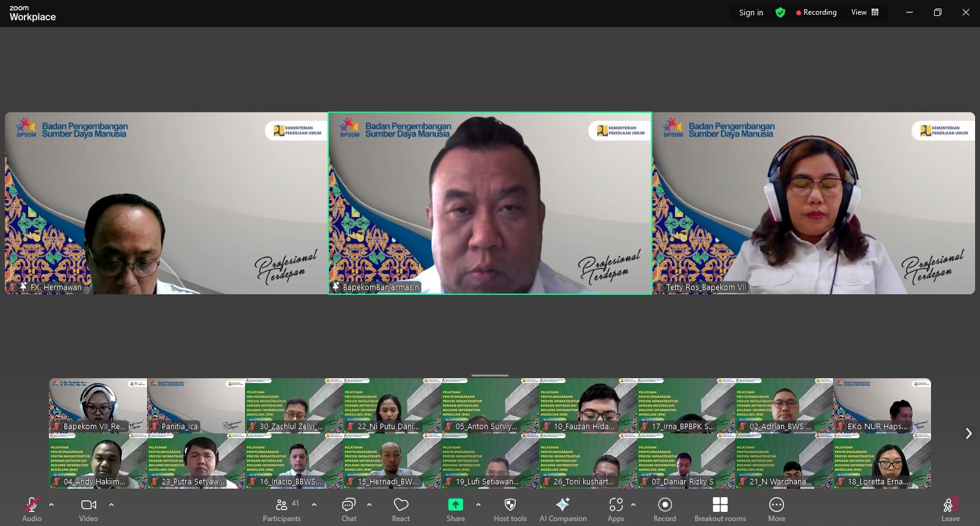Screen dimensions: 980x526
Task: Click the 02_Adrian_BWS thumbnail
Action: pyautogui.click(x=784, y=406)
